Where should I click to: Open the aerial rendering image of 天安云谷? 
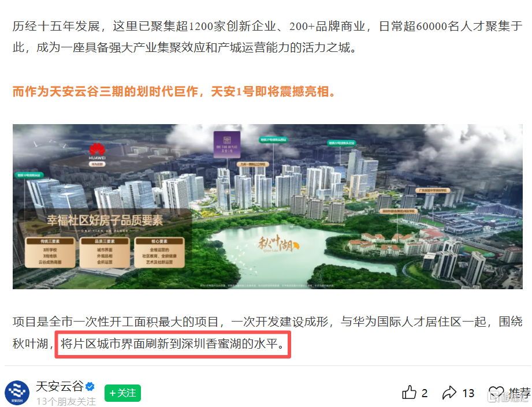click(x=267, y=207)
